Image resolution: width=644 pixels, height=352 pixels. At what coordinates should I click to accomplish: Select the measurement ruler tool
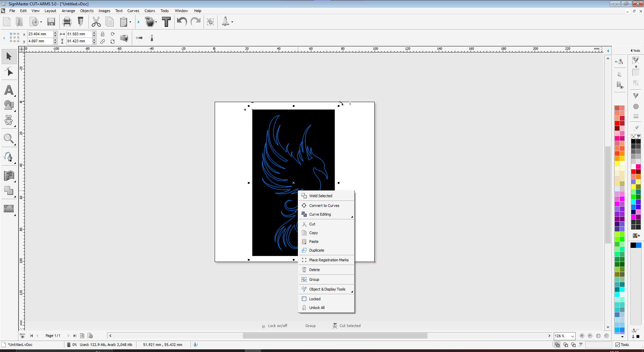pos(9,209)
